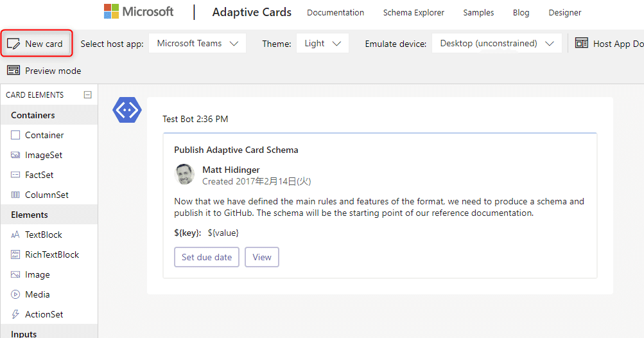This screenshot has width=644, height=338.
Task: Select the Container element icon
Action: coord(15,135)
